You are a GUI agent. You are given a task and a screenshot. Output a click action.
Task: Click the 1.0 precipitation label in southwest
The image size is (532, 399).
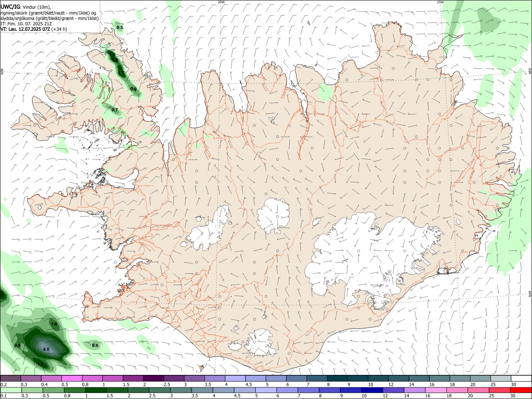(x=54, y=324)
